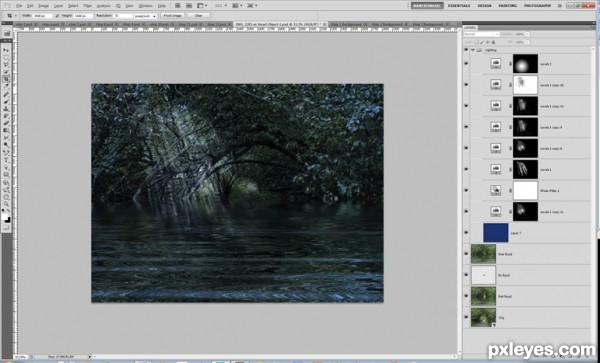This screenshot has width=600, height=363.
Task: Select the blue Layer 7 thumbnail
Action: (x=496, y=233)
